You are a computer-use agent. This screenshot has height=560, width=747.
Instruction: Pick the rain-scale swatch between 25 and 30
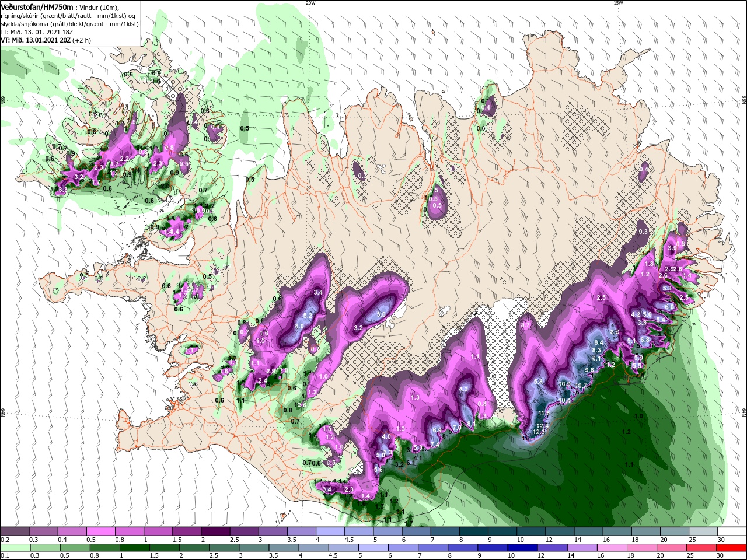click(x=701, y=548)
